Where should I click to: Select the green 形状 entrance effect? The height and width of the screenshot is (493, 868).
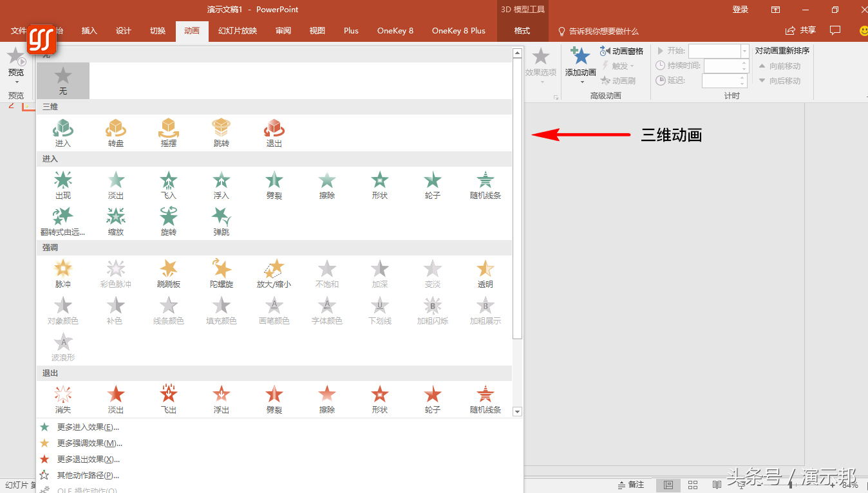click(x=380, y=185)
